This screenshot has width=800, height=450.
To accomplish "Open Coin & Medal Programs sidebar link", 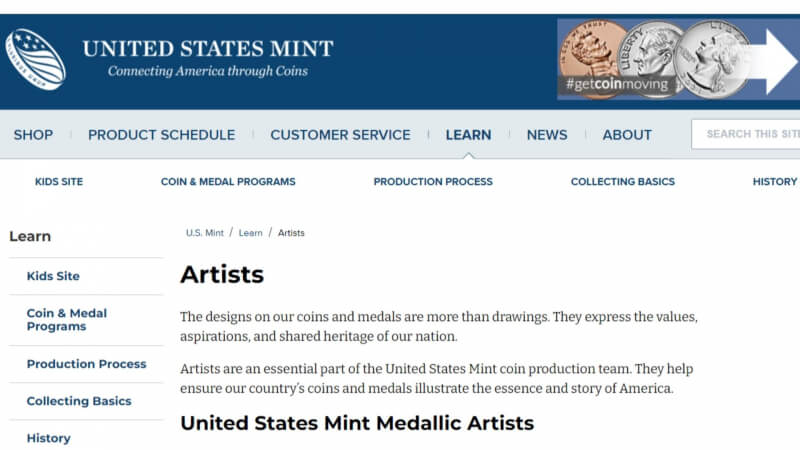I will pyautogui.click(x=67, y=320).
